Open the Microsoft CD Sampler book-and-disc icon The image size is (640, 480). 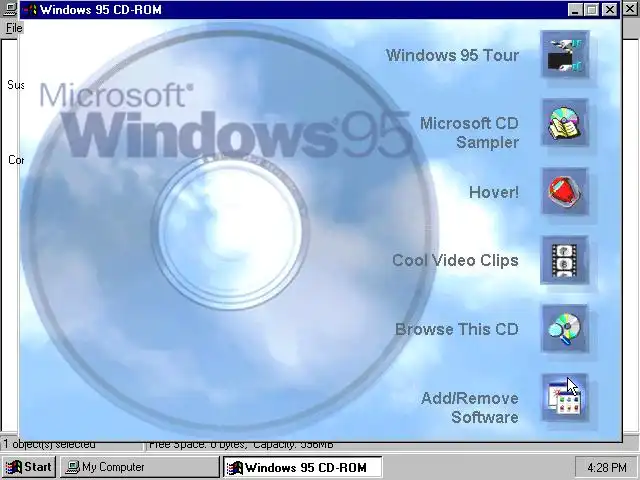tap(565, 122)
